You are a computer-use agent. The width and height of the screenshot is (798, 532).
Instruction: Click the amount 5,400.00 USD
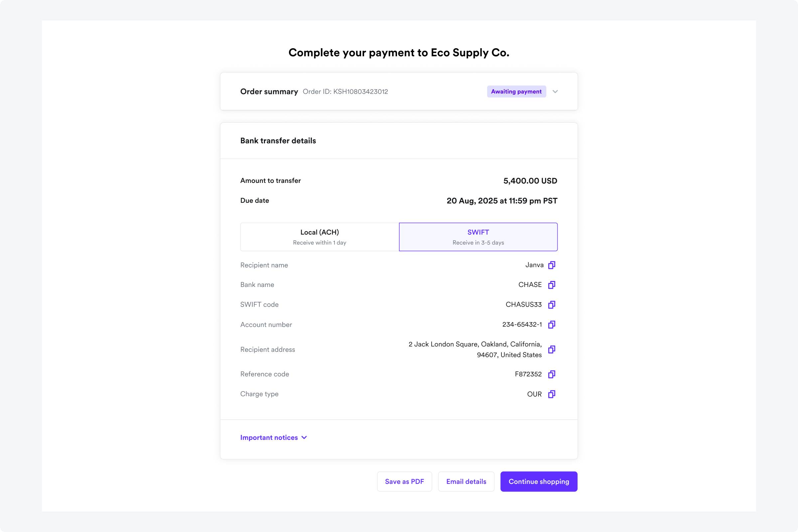pyautogui.click(x=530, y=181)
